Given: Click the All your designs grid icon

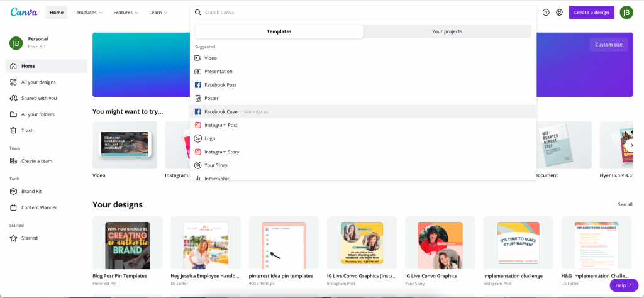Looking at the screenshot, I should click(14, 82).
